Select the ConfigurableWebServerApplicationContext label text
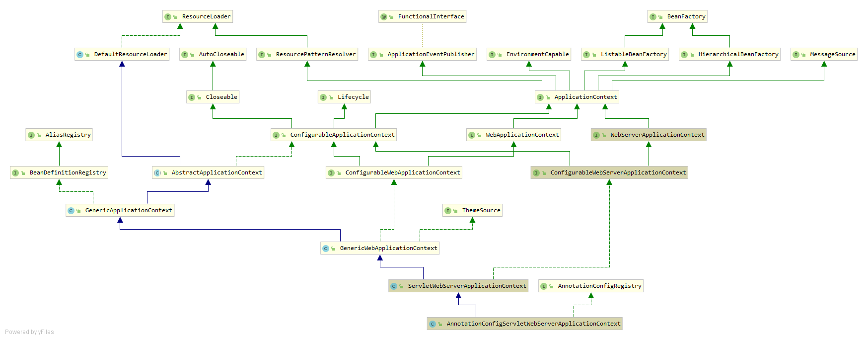This screenshot has height=340, width=868. point(618,172)
